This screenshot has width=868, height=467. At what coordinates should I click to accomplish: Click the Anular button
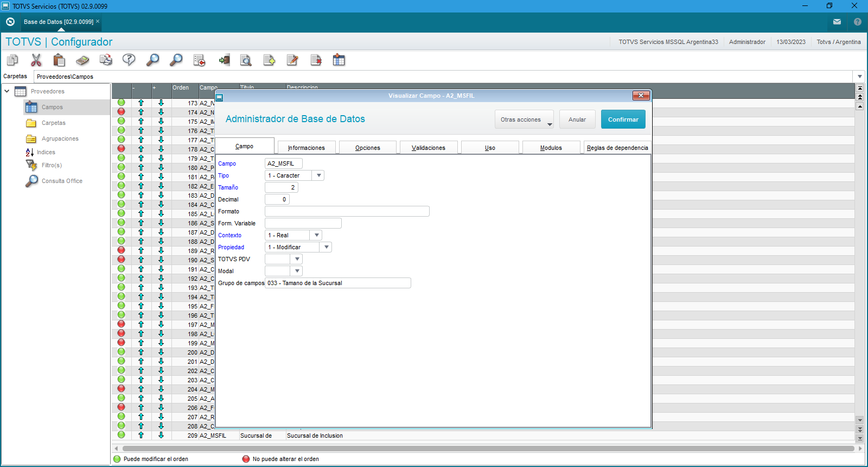click(577, 119)
